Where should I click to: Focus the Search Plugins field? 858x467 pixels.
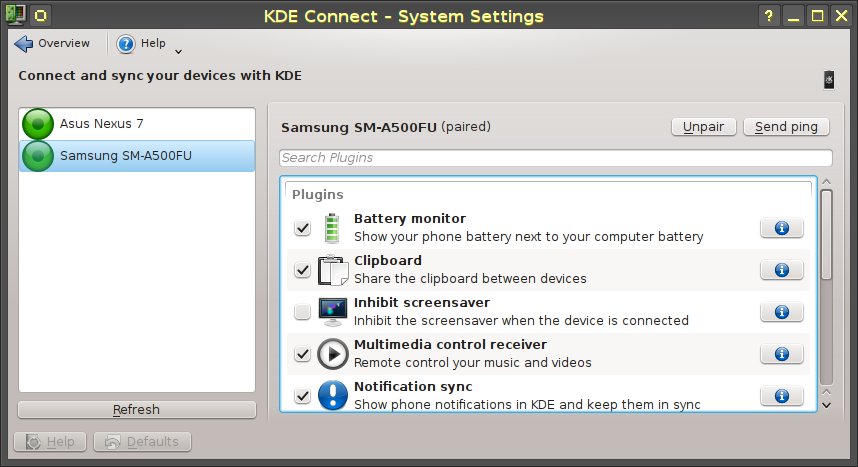pyautogui.click(x=555, y=158)
